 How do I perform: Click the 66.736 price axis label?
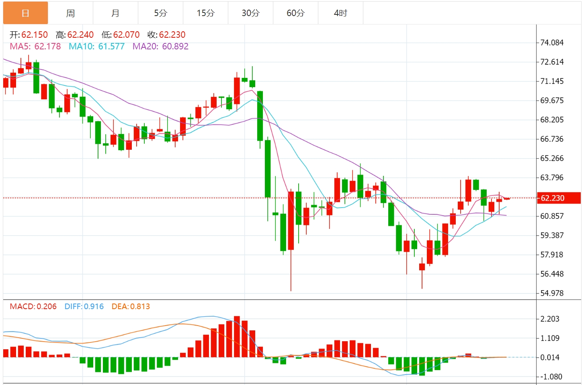(x=552, y=139)
